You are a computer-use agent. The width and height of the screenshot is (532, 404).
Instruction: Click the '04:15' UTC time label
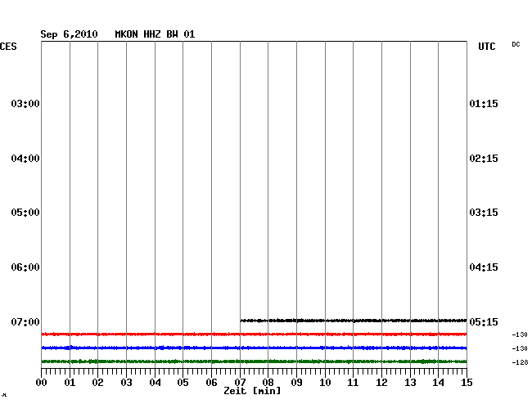point(484,267)
